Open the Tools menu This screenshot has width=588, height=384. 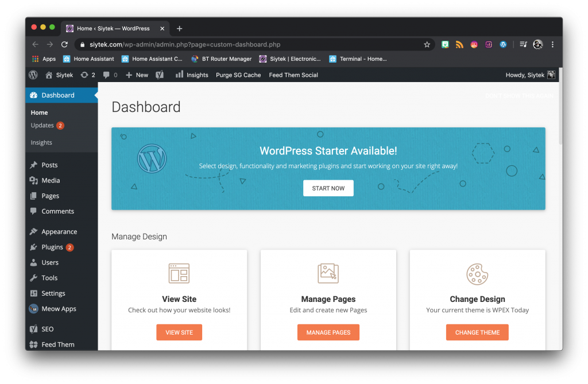tap(61, 278)
